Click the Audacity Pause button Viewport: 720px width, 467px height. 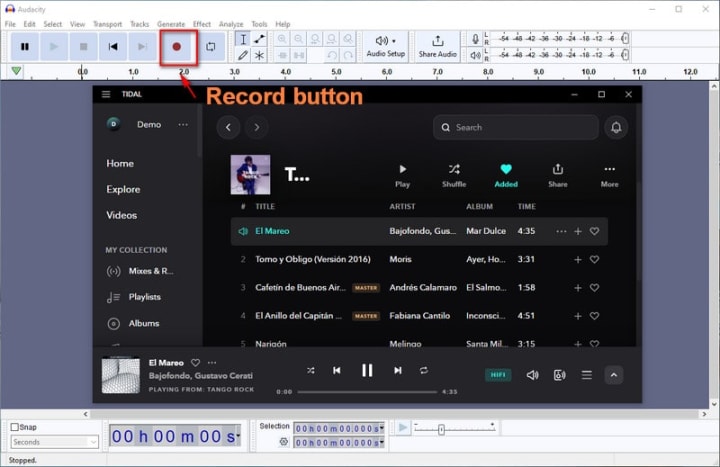click(x=25, y=46)
